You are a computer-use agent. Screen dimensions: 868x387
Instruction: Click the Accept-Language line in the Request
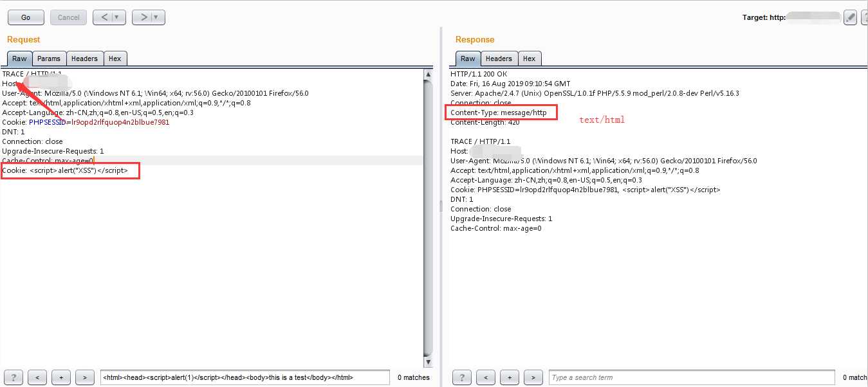98,113
